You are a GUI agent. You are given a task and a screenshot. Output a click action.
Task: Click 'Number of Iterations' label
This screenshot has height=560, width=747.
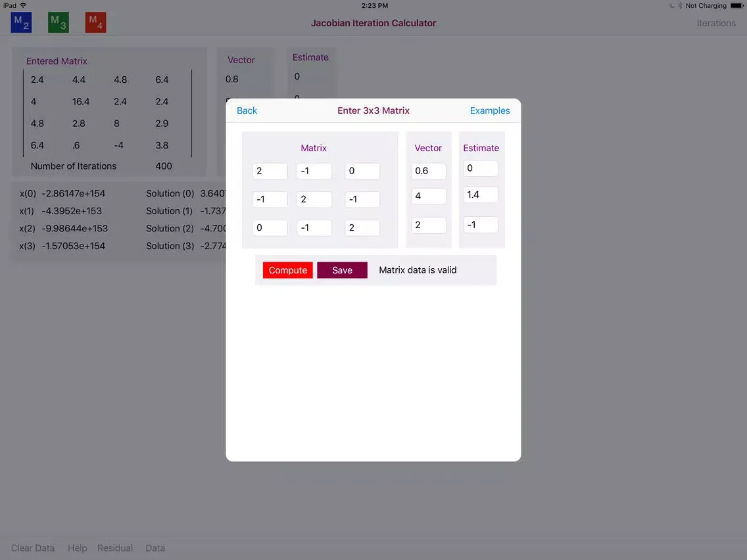[74, 166]
